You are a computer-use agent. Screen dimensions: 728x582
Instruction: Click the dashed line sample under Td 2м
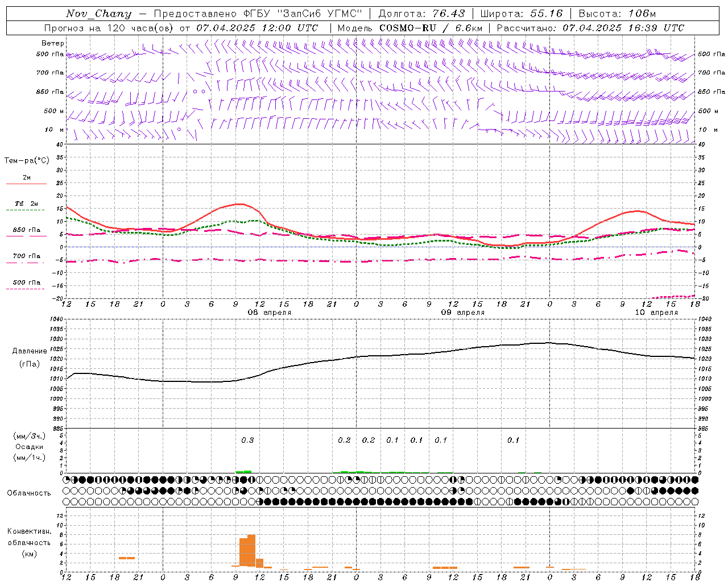pos(26,210)
